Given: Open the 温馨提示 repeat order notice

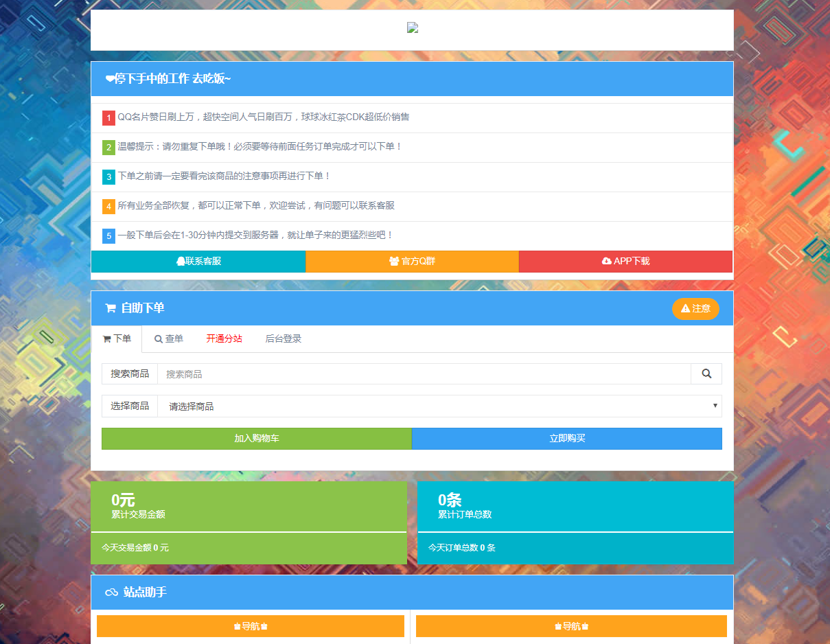Looking at the screenshot, I should coord(260,147).
